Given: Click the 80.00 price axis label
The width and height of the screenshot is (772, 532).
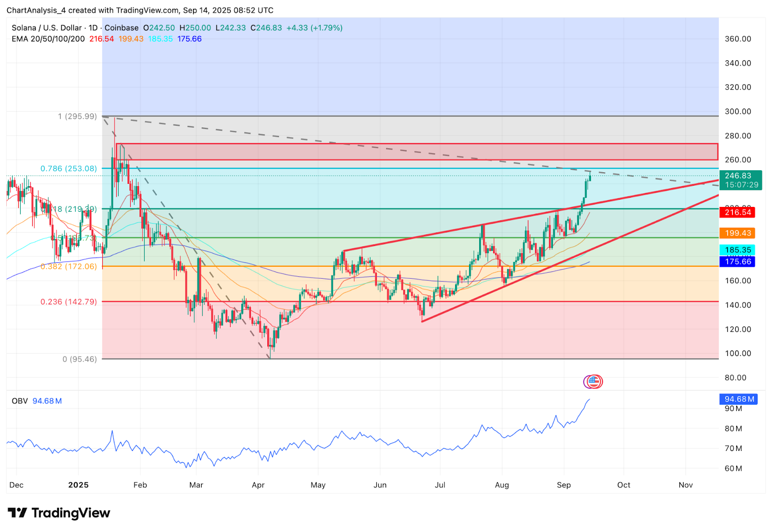Looking at the screenshot, I should pyautogui.click(x=735, y=378).
